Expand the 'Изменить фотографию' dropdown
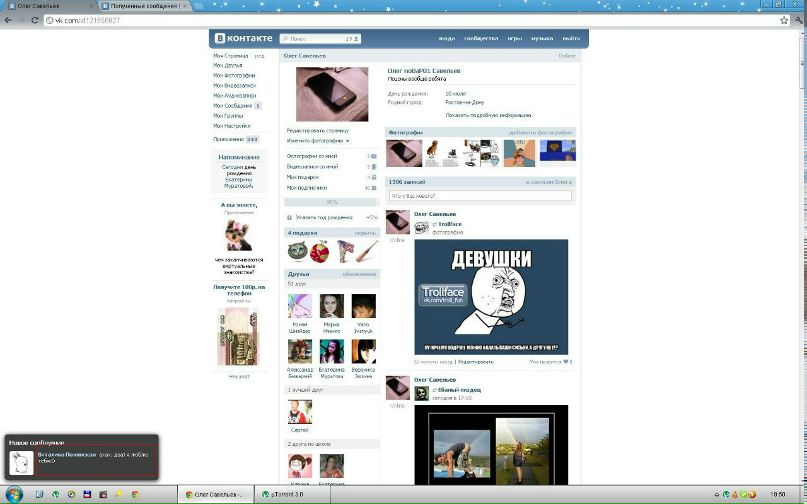 tap(319, 141)
